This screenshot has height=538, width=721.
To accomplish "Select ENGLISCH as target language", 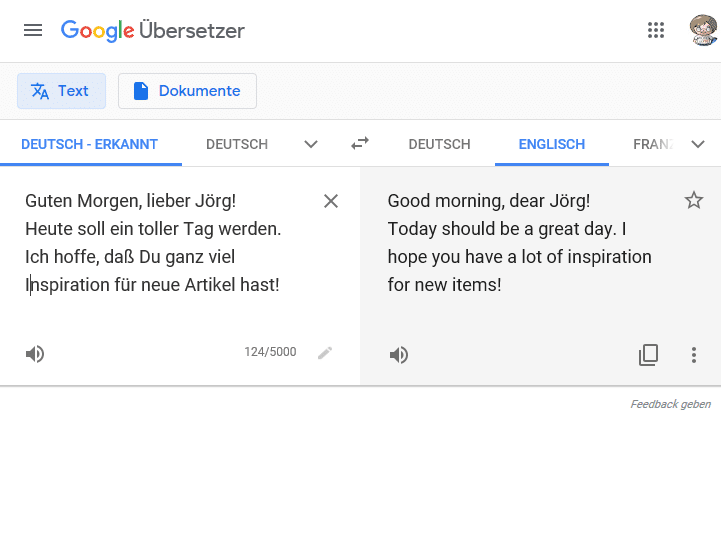I will point(552,144).
